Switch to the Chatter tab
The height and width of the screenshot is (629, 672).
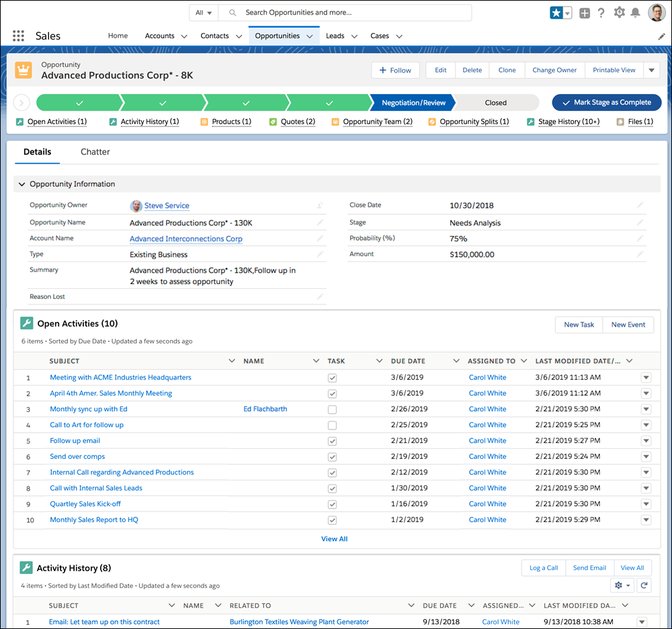tap(95, 152)
